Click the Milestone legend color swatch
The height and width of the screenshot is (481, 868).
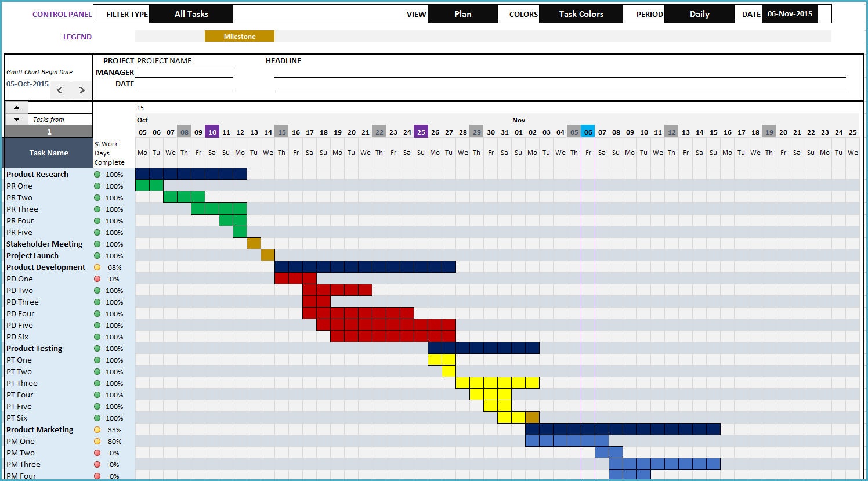tap(240, 35)
